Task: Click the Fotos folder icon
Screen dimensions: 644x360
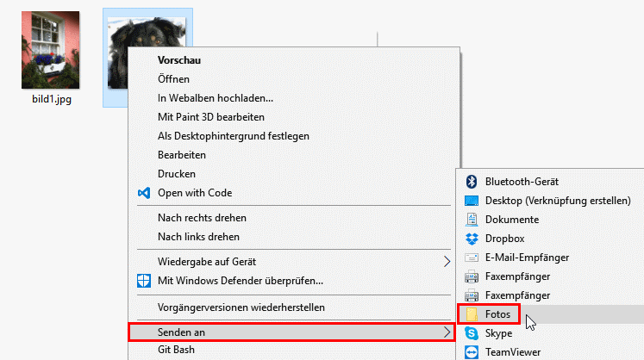Action: coord(472,314)
